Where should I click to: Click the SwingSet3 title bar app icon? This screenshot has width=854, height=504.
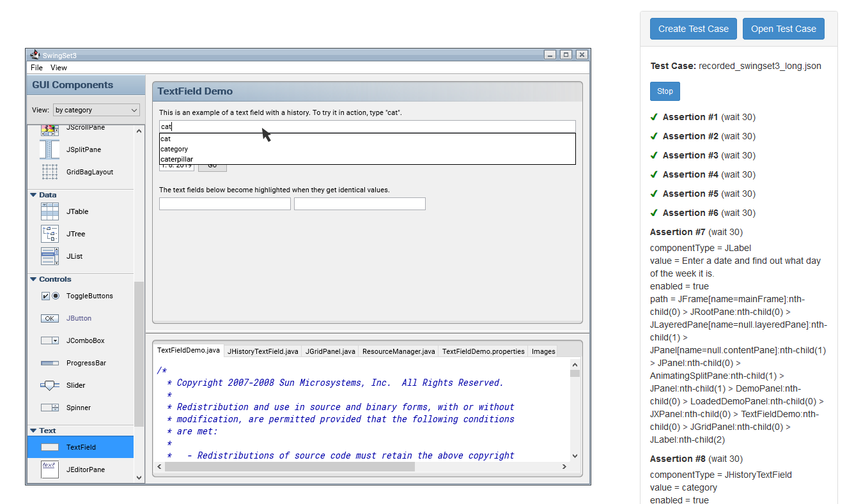[35, 55]
